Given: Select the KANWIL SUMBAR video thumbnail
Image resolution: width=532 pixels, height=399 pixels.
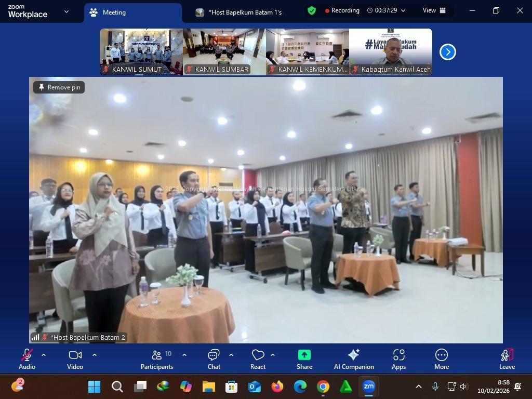Looking at the screenshot, I should pos(224,52).
